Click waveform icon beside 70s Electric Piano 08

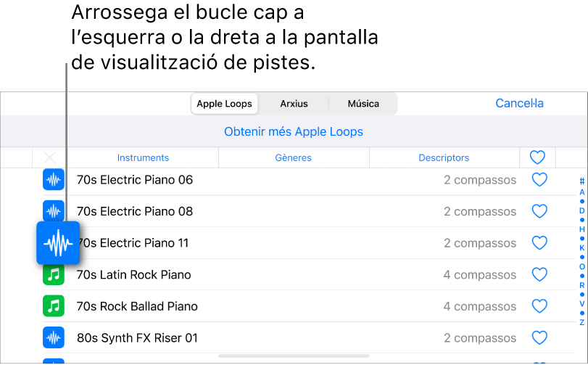click(x=54, y=211)
